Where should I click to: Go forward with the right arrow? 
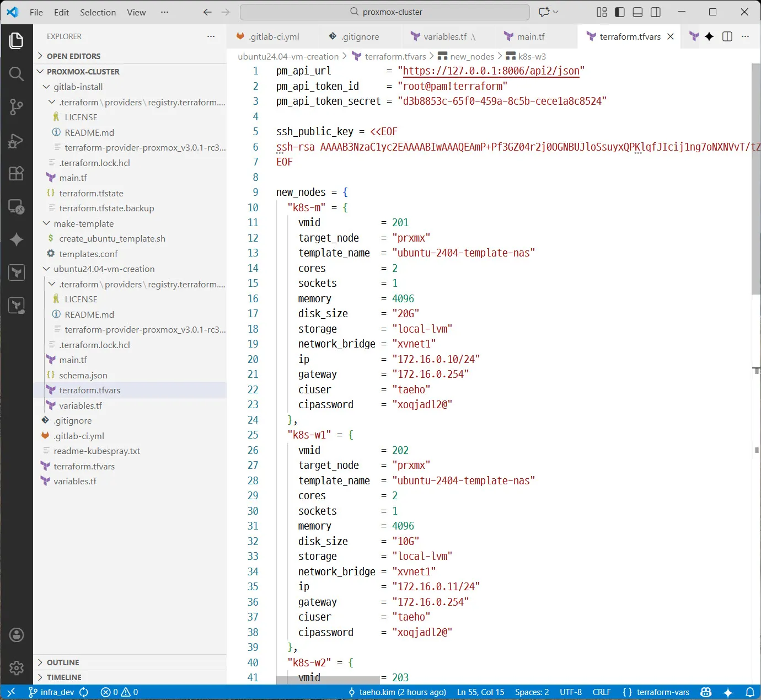coord(226,12)
